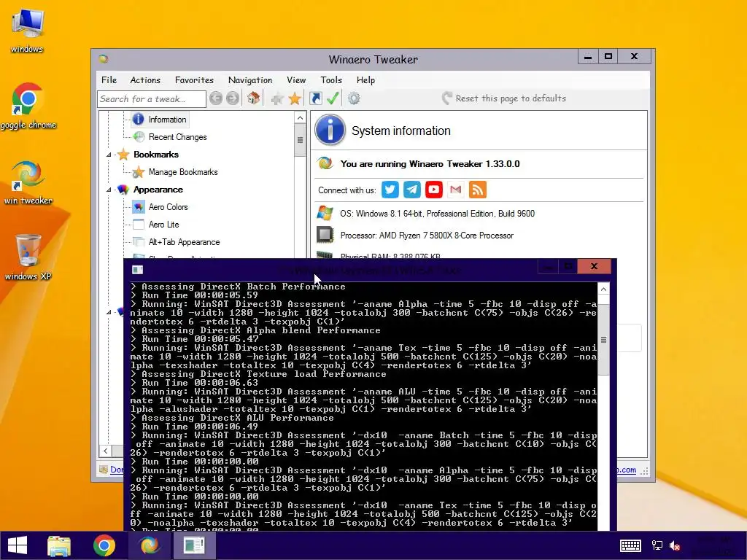Viewport: 747px width, 560px height.
Task: Collapse the Bookmarks tree node
Action: 109,155
